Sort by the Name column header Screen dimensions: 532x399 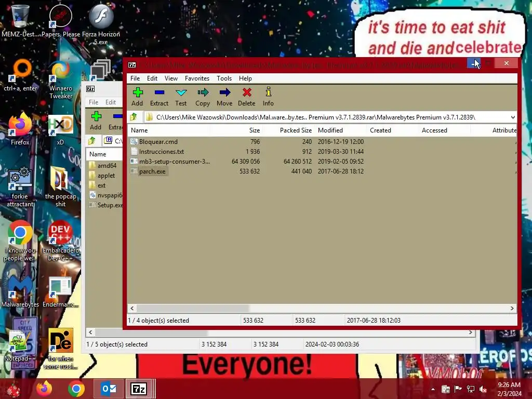pos(169,130)
